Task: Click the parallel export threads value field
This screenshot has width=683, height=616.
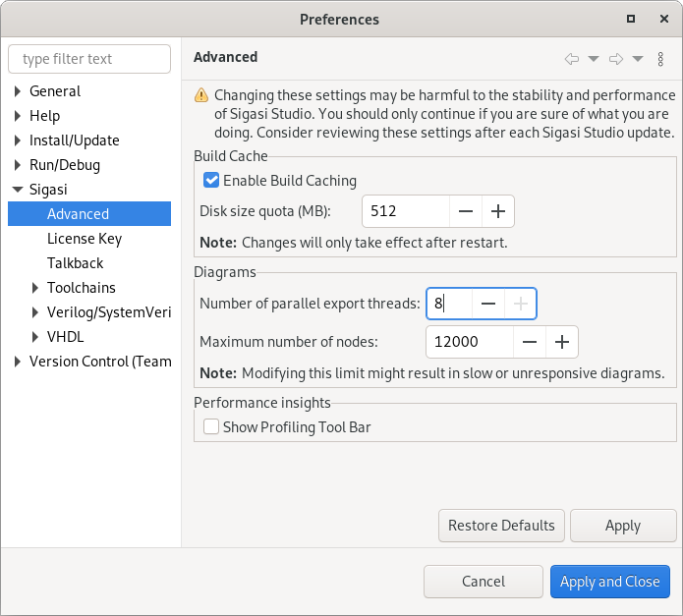Action: coord(449,304)
